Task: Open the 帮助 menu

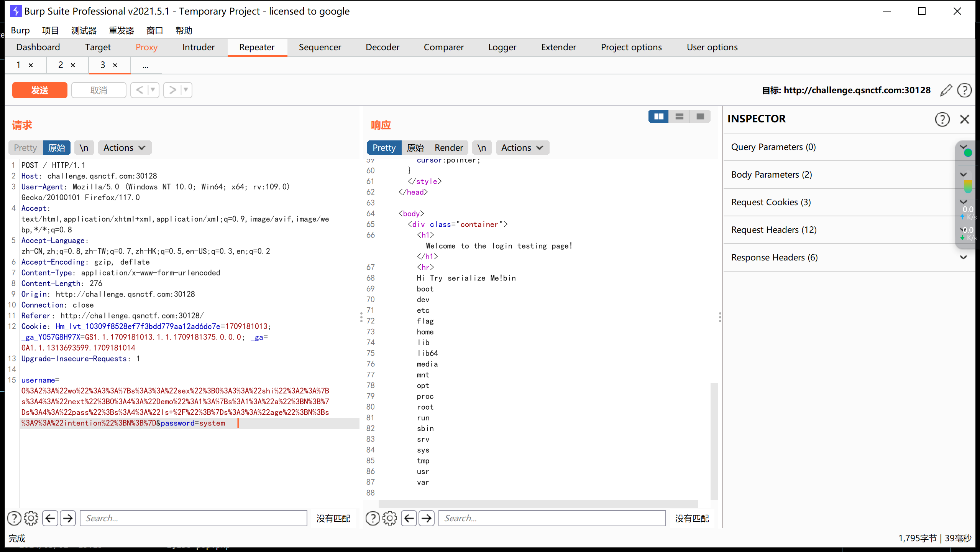Action: point(184,30)
